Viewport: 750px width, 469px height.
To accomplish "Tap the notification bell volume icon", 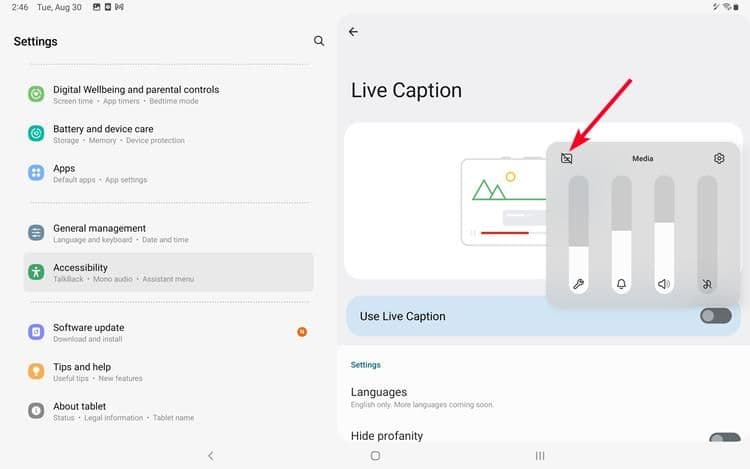I will tap(621, 284).
